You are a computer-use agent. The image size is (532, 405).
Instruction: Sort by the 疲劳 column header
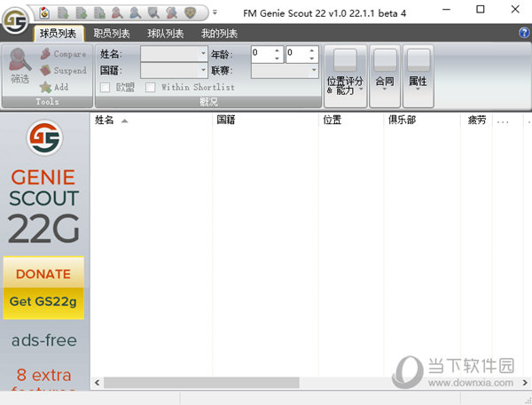click(x=476, y=120)
